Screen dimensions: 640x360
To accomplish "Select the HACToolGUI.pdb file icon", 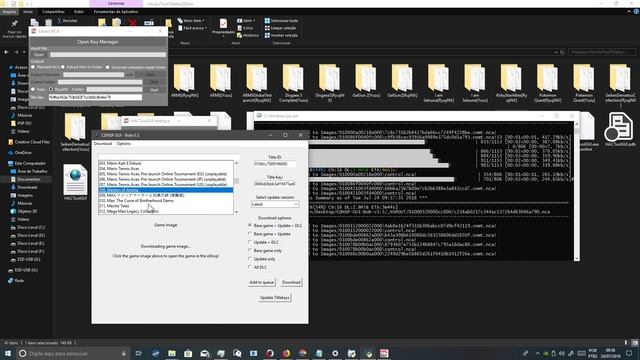I will [x=620, y=129].
